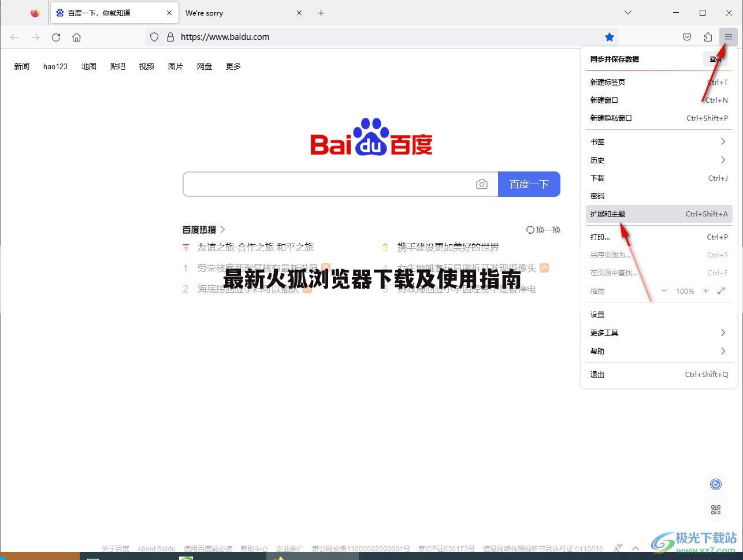Open hot search 携手建设更加美好的世界
Viewport: 743px width, 560px height.
click(448, 247)
